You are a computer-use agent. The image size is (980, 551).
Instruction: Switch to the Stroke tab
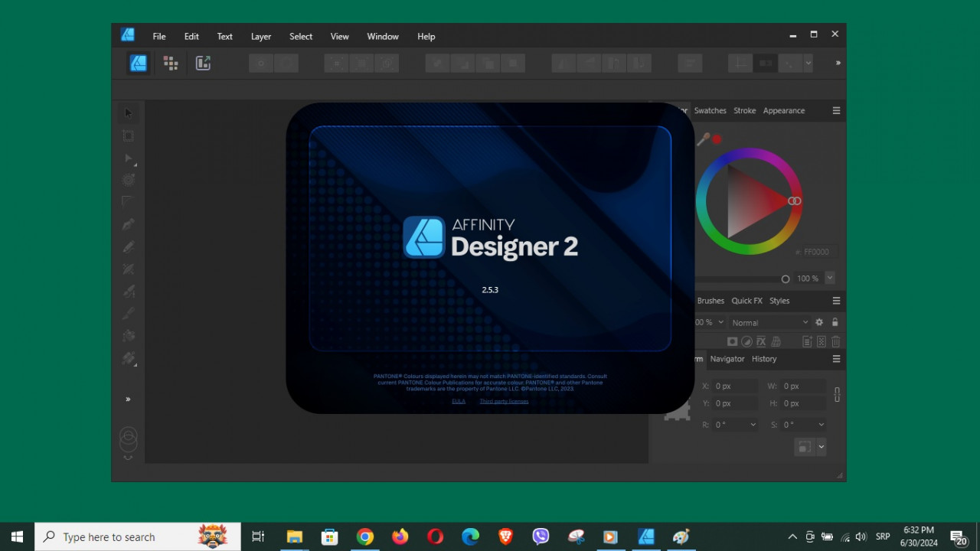point(745,110)
